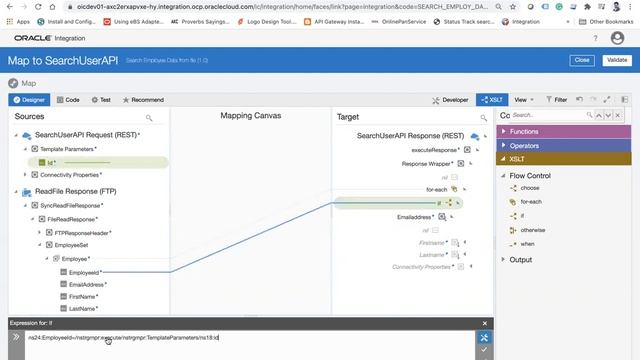
Task: Click the Map back arrow icon
Action: [13, 83]
